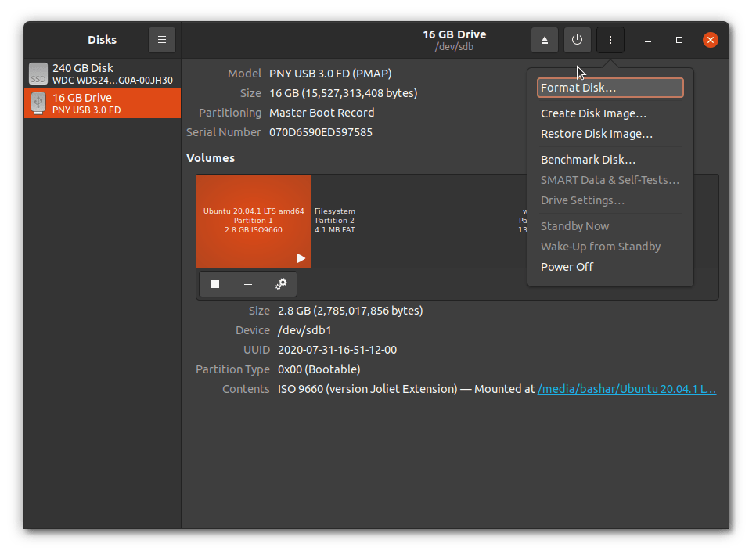Viewport: 756px width, 558px height.
Task: Minimize the Disks window
Action: pyautogui.click(x=648, y=40)
